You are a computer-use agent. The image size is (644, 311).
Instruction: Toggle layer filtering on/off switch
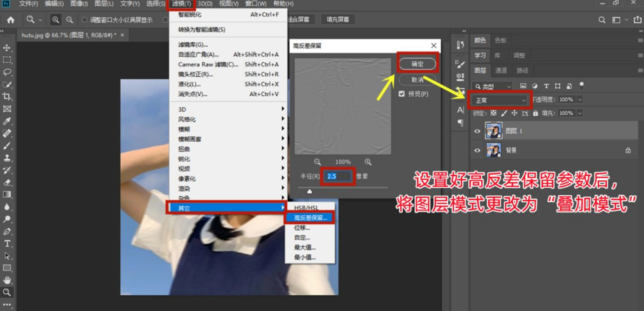point(581,85)
